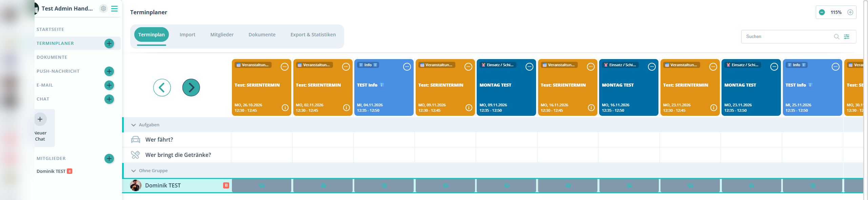Start a new chat with the Neuer Chat plus
This screenshot has height=200, width=868.
coord(40,119)
